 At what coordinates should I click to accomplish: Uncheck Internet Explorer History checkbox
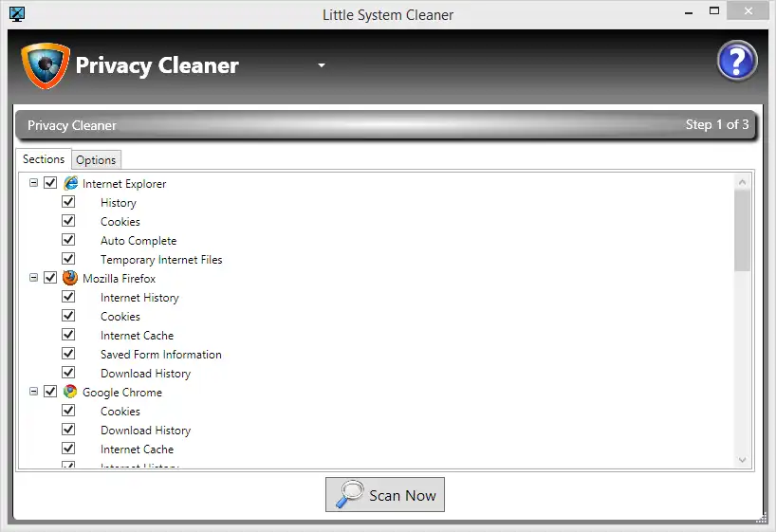(x=68, y=202)
